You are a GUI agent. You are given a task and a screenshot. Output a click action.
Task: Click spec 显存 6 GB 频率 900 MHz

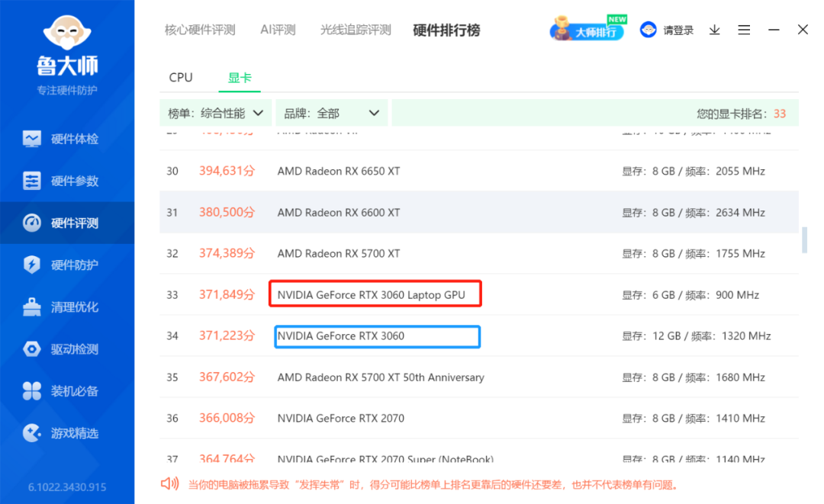point(690,295)
